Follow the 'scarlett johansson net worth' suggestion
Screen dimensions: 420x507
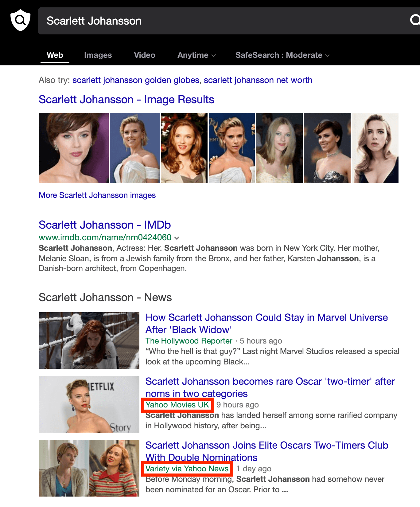click(x=258, y=80)
